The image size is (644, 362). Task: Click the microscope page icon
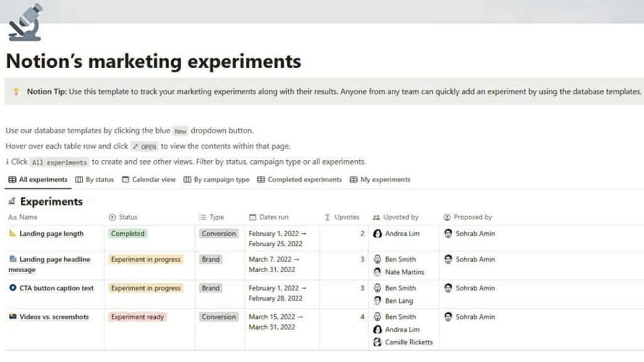pyautogui.click(x=24, y=22)
